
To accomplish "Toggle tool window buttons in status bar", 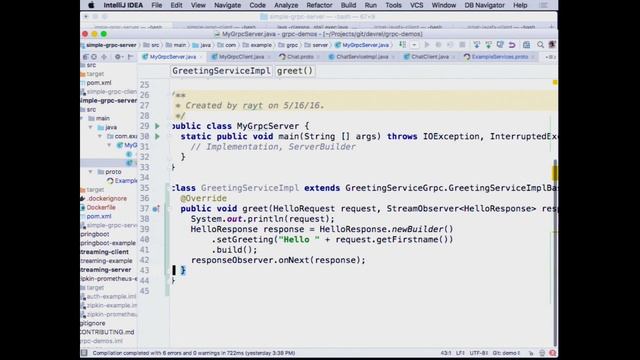I will pos(84,353).
